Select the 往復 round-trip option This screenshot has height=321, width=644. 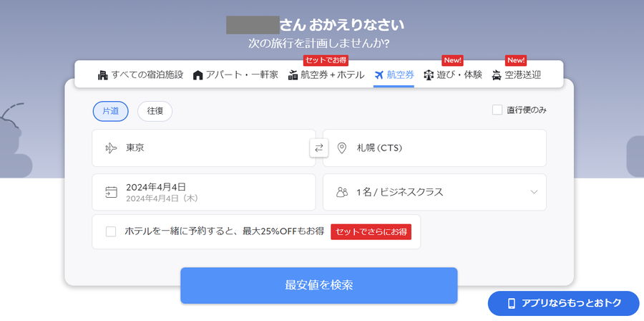(155, 111)
